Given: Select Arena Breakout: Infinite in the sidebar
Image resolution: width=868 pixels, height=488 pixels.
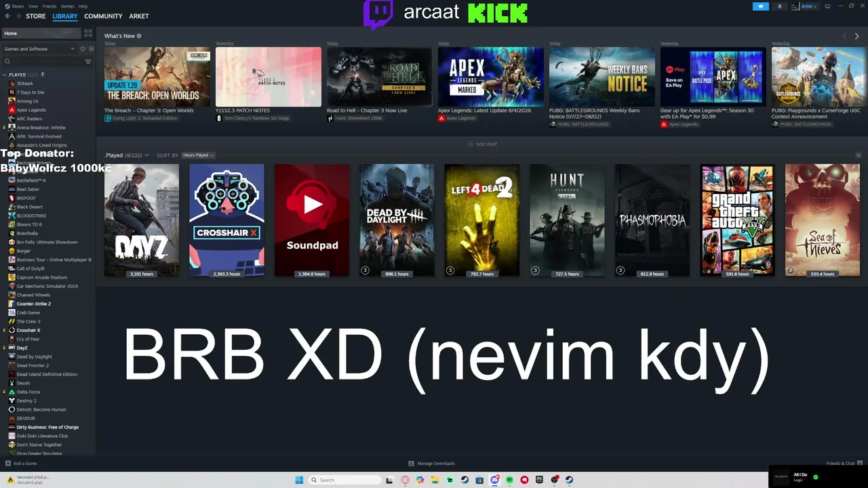Looking at the screenshot, I should point(41,127).
